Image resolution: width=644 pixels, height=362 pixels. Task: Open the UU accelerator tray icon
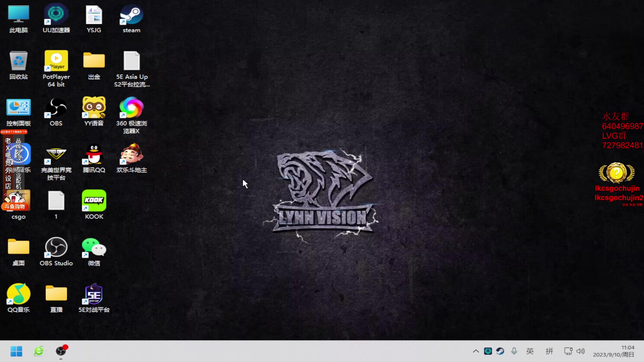[x=488, y=351]
